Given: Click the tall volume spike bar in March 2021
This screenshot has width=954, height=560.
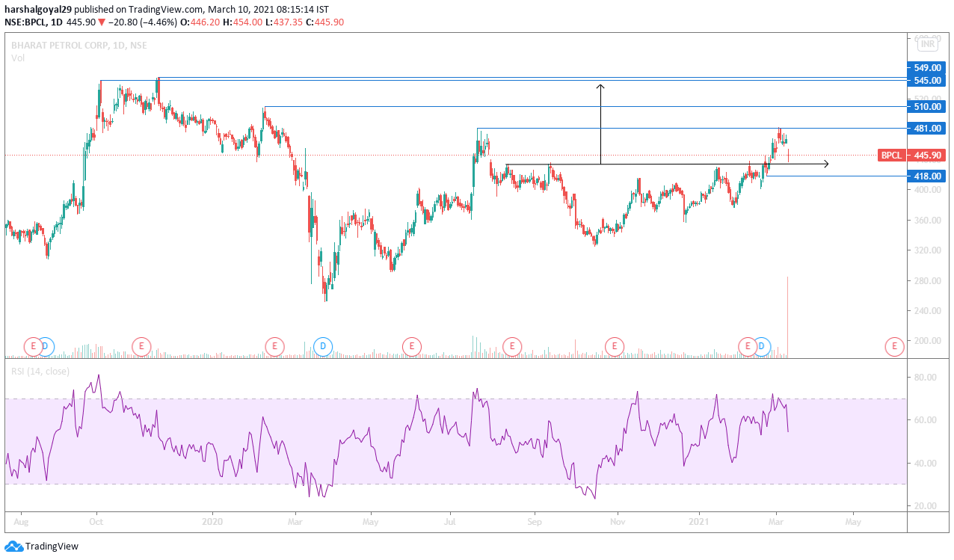Looking at the screenshot, I should pos(788,317).
